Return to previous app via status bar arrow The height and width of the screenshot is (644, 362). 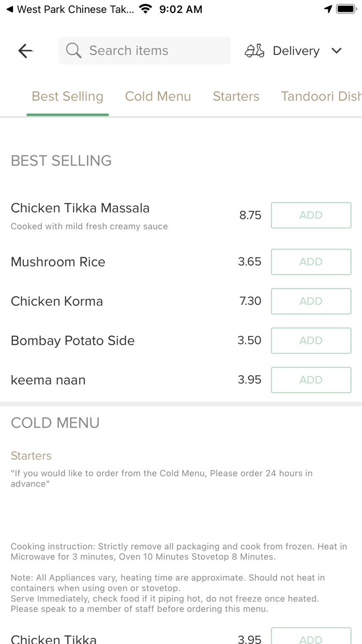click(10, 9)
